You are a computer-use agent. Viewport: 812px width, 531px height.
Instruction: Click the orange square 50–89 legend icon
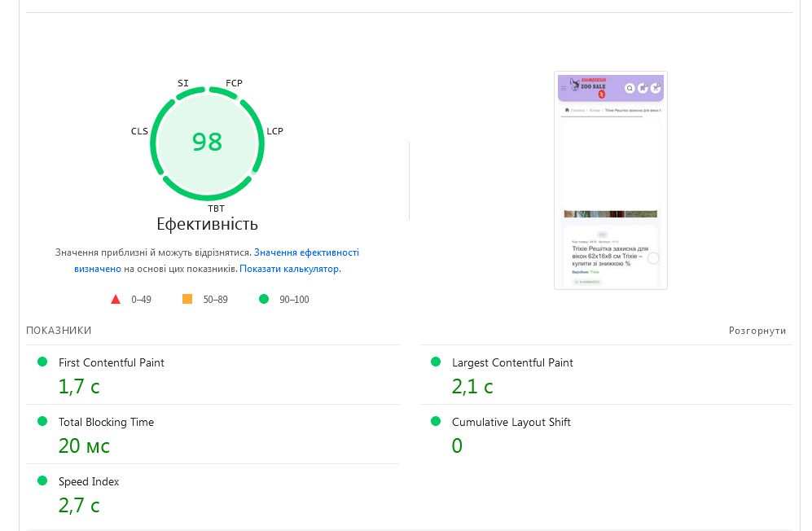click(x=187, y=299)
